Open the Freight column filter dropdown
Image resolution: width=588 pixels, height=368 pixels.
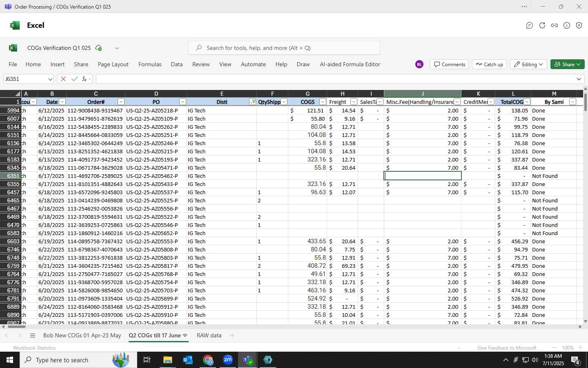(x=354, y=102)
